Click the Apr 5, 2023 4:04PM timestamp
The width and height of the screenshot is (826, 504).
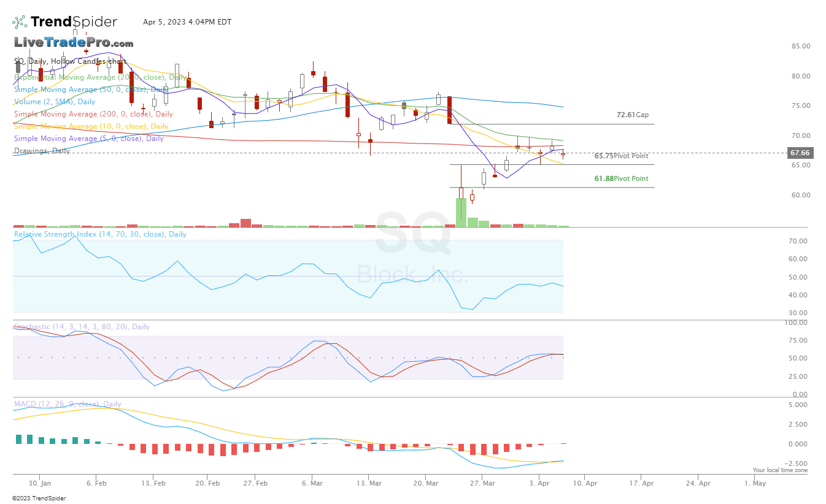(x=187, y=21)
